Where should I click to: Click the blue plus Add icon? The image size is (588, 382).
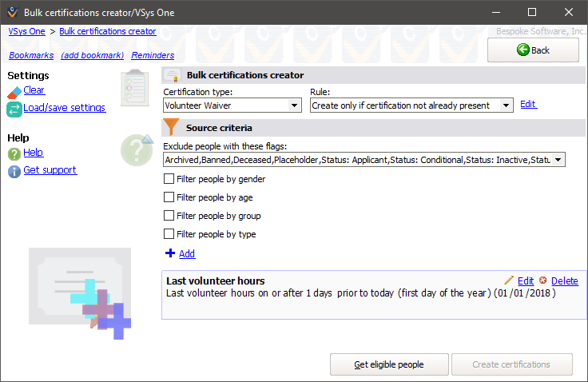click(x=169, y=253)
